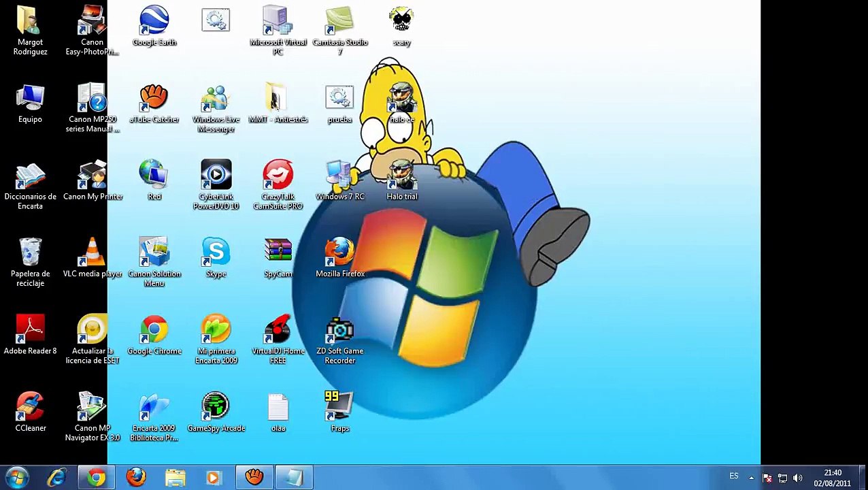This screenshot has height=490, width=868.
Task: Open the volume speaker control
Action: 798,478
